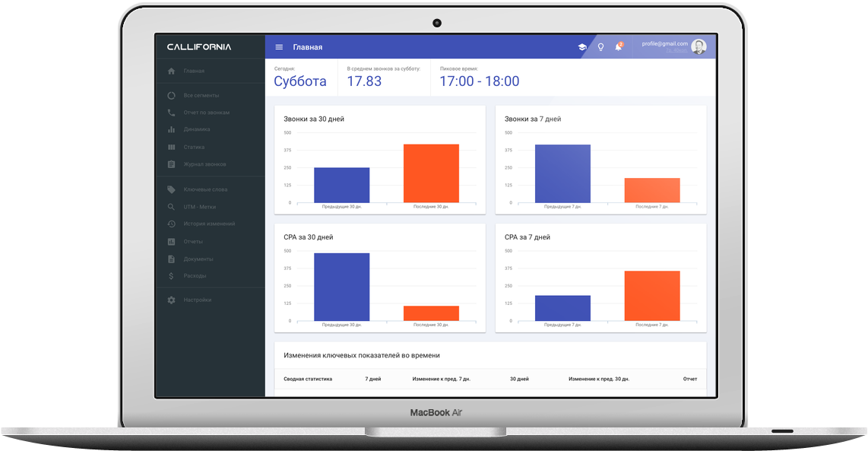Screen dimensions: 868x451
Task: Click the CALLIFORNIA logo
Action: [x=199, y=47]
